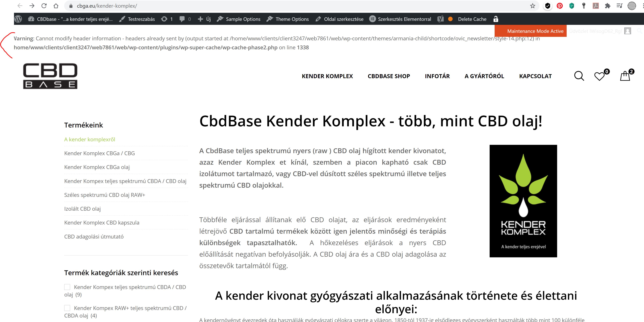Open the Pinterest extension icon
Image resolution: width=644 pixels, height=322 pixels.
click(x=559, y=6)
